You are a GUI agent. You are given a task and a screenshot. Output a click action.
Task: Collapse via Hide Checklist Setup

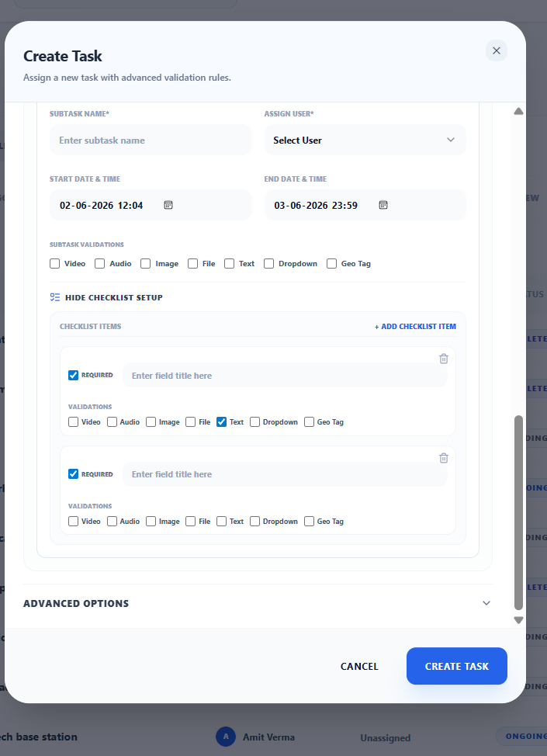click(x=114, y=297)
